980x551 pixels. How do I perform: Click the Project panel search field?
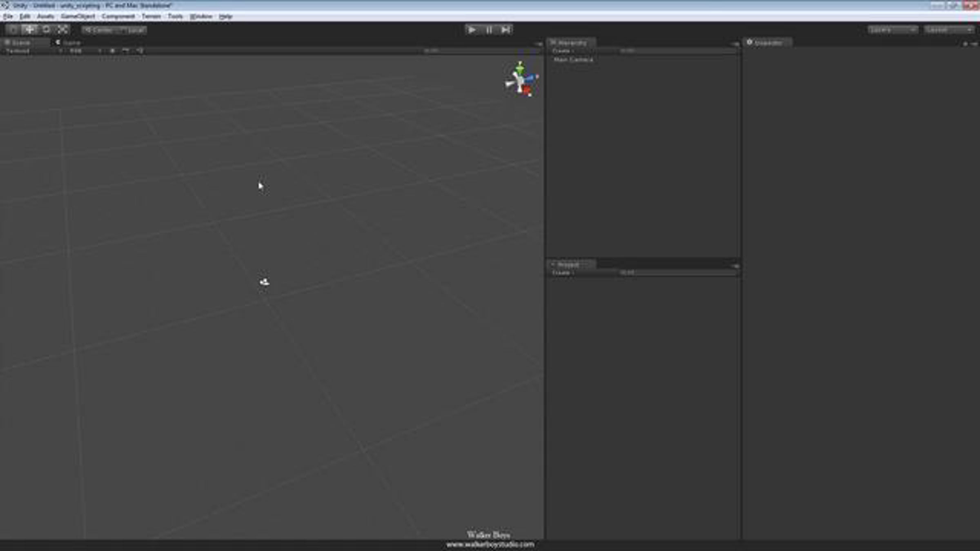[x=677, y=273]
